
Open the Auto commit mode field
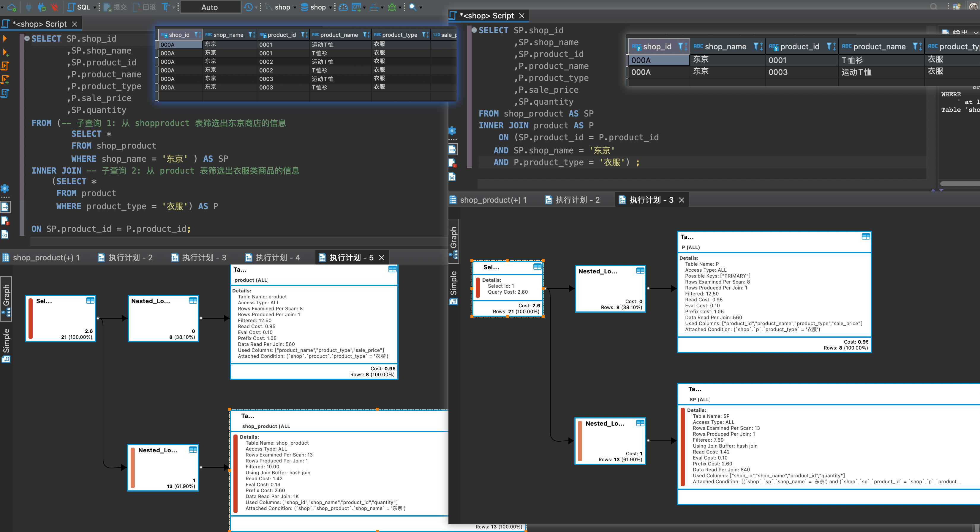click(x=210, y=7)
